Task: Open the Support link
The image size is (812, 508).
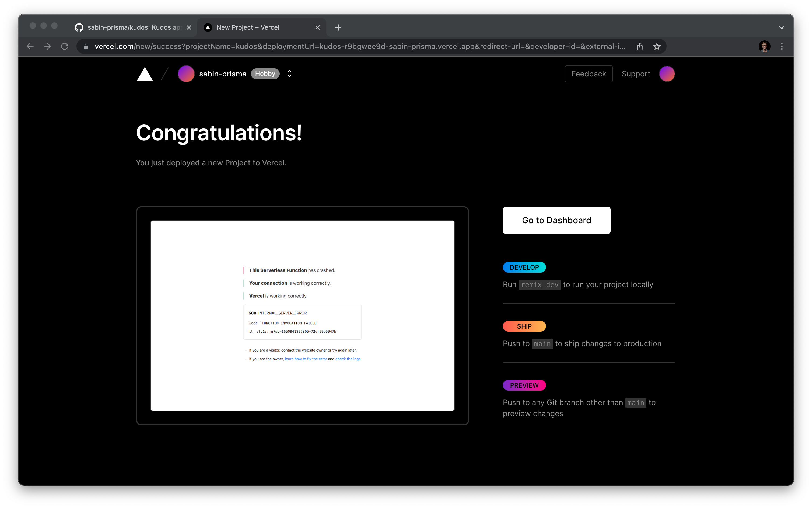Action: click(636, 74)
